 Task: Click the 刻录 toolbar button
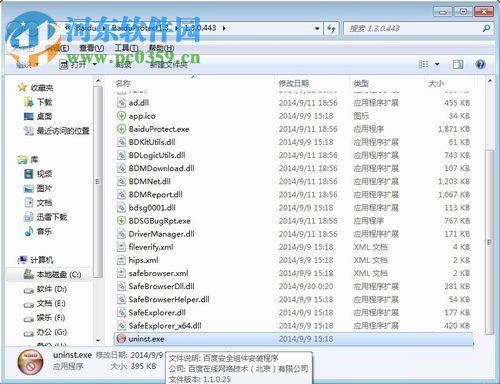pyautogui.click(x=123, y=65)
